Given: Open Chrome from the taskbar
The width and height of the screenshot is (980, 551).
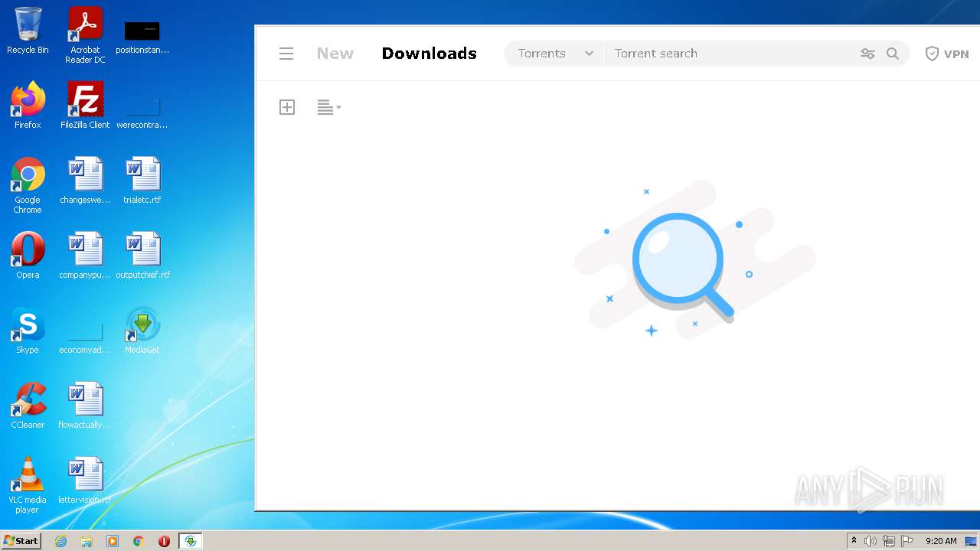Looking at the screenshot, I should (x=139, y=541).
